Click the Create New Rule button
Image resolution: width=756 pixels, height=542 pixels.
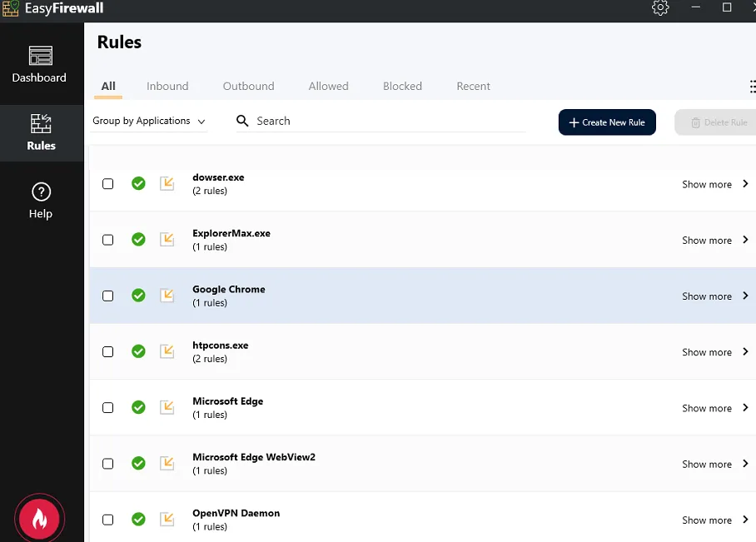pyautogui.click(x=607, y=122)
